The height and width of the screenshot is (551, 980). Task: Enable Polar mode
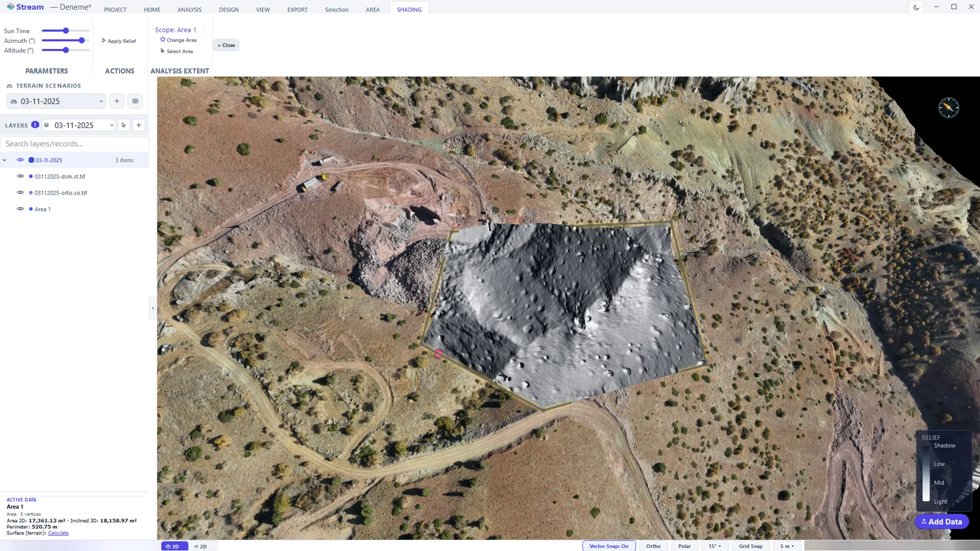tap(684, 546)
